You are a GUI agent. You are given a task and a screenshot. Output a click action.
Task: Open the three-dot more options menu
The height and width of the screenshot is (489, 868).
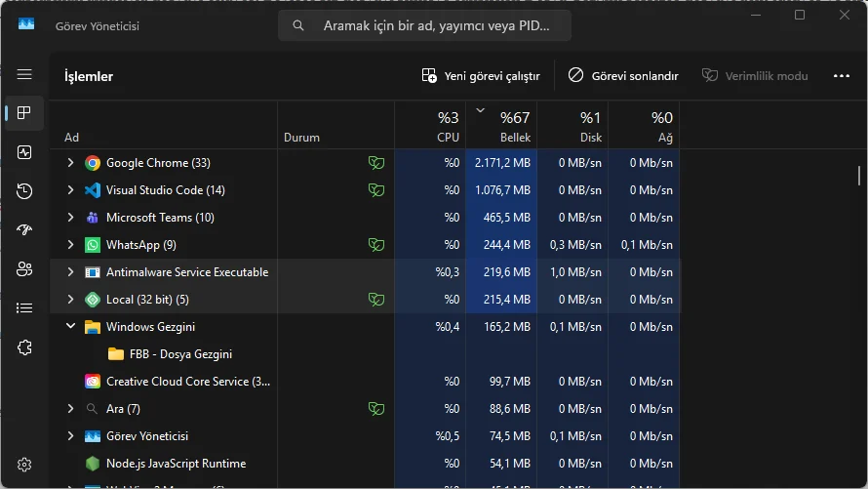[842, 76]
